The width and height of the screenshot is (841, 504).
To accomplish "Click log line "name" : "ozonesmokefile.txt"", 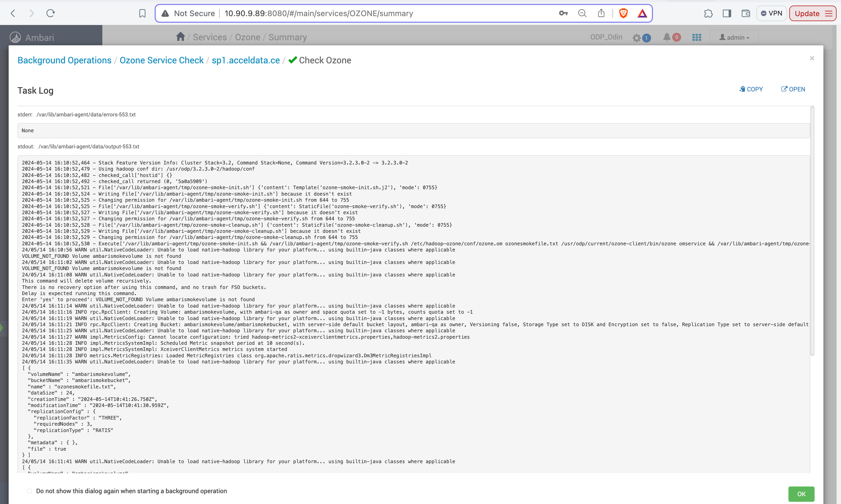I will point(72,386).
